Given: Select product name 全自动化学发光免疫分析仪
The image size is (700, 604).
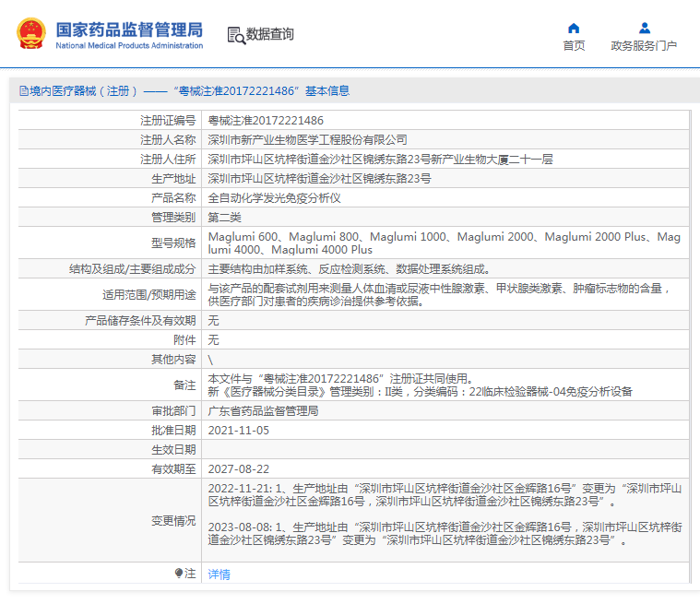Looking at the screenshot, I should click(274, 198).
